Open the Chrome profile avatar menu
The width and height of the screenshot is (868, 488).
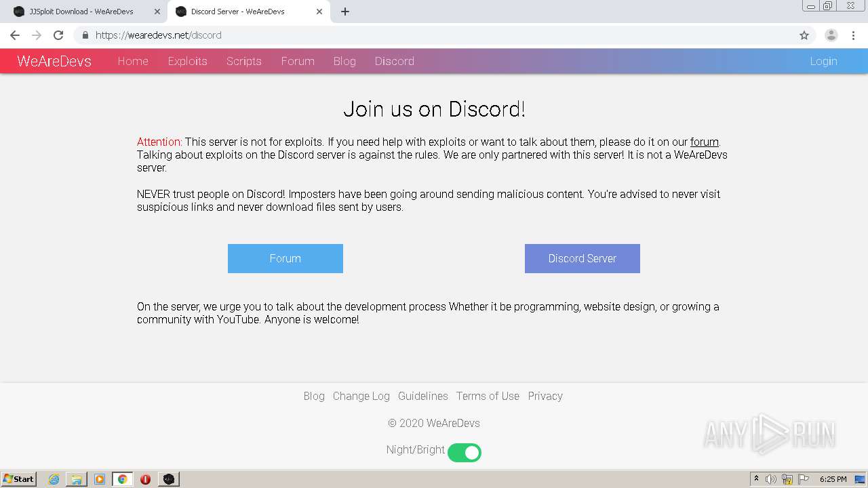[x=831, y=35]
